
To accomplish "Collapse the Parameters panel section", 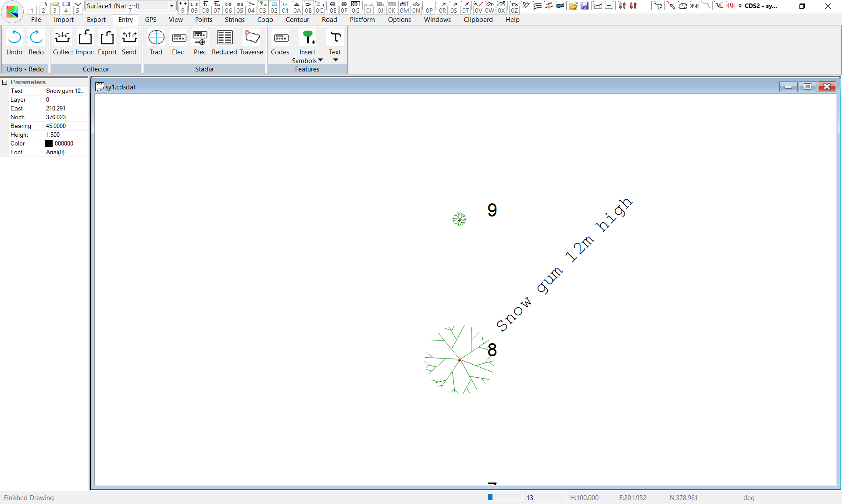I will [4, 82].
